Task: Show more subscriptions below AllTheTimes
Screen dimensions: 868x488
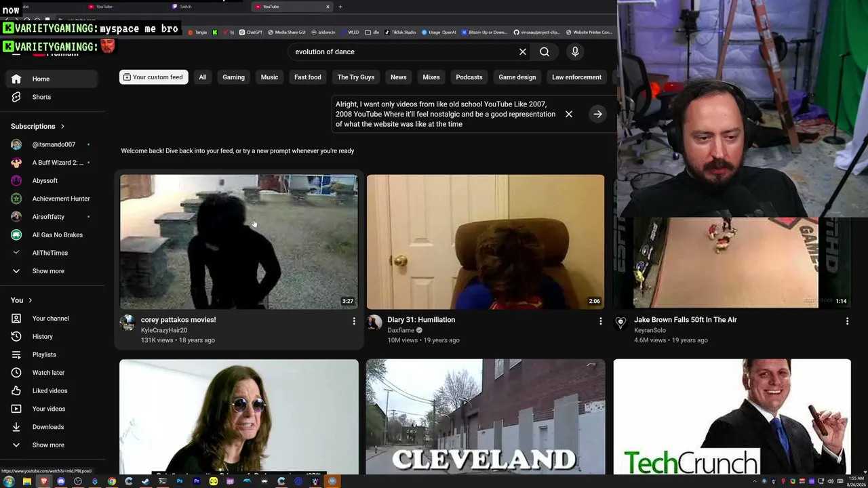Action: coord(53,271)
